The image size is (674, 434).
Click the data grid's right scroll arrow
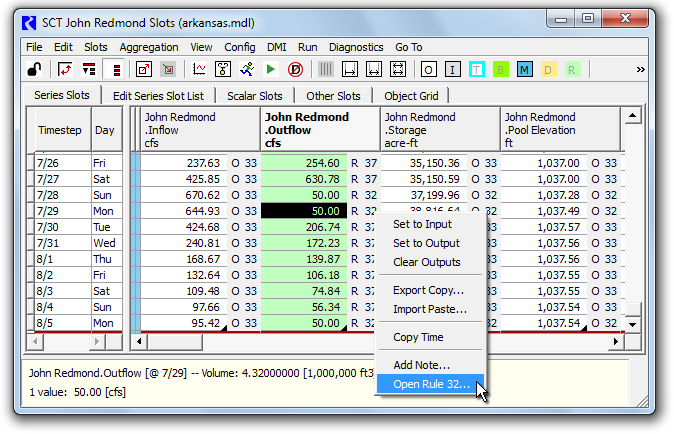(x=616, y=341)
